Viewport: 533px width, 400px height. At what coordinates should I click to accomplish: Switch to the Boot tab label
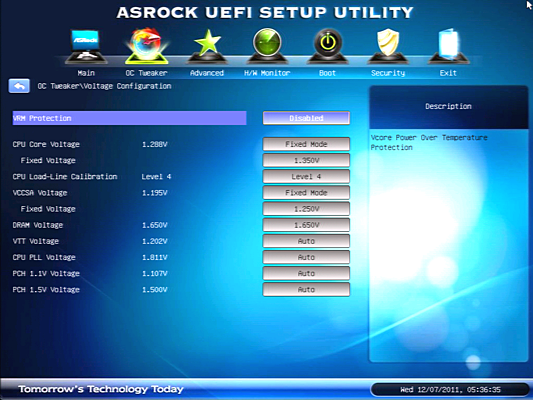pos(327,73)
